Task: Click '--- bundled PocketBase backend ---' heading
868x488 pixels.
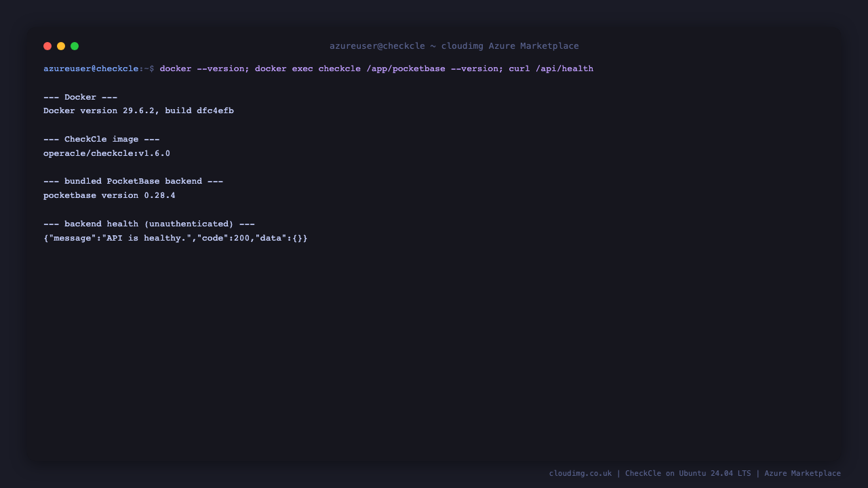Action: (134, 181)
